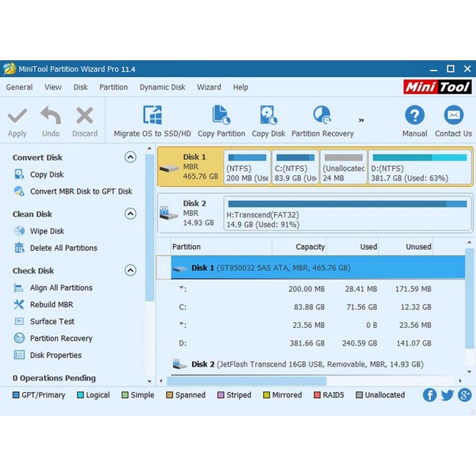Select the 24 MB Unallocated block
The height and width of the screenshot is (476, 476).
(x=344, y=167)
